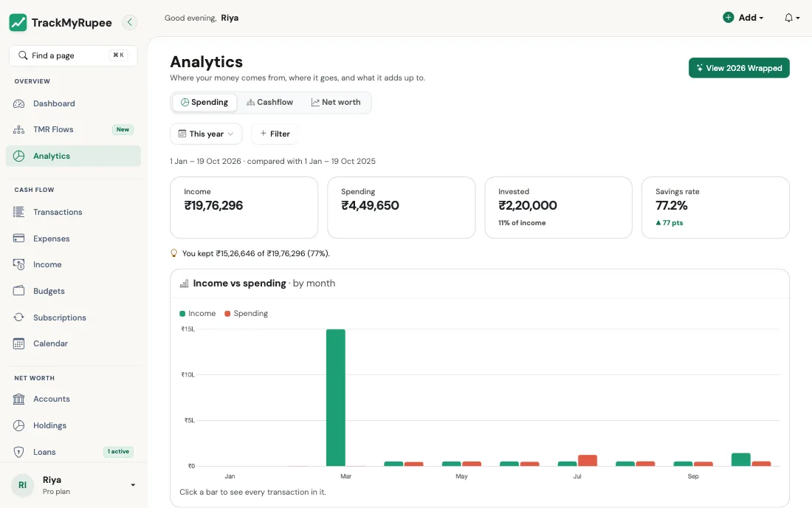Open the Accounts page link
This screenshot has height=508, width=812.
pyautogui.click(x=73, y=399)
